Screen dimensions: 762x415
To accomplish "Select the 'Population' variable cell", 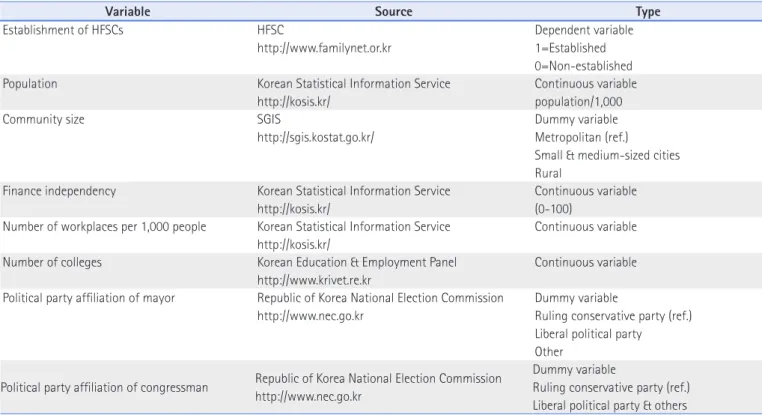I will coord(30,84).
